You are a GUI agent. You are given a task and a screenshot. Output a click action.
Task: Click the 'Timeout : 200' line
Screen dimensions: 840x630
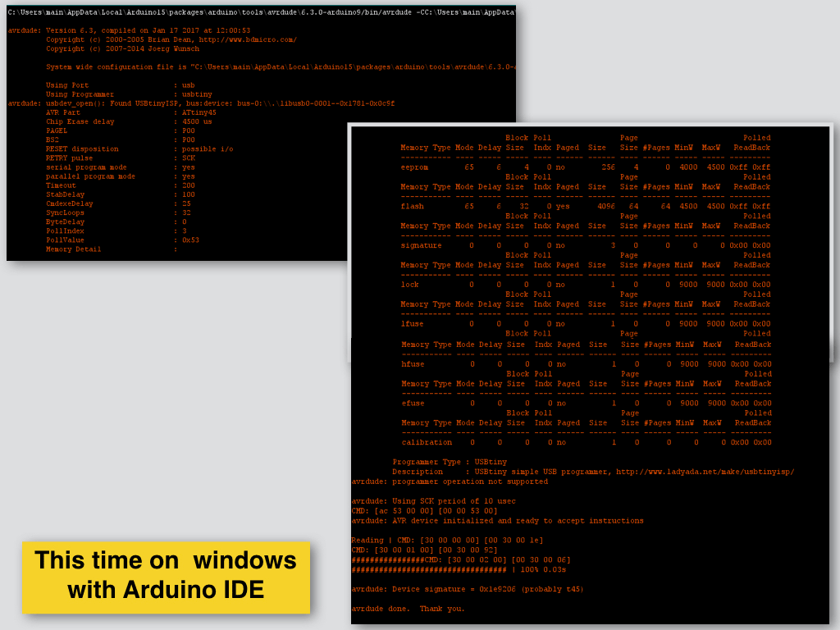[121, 185]
